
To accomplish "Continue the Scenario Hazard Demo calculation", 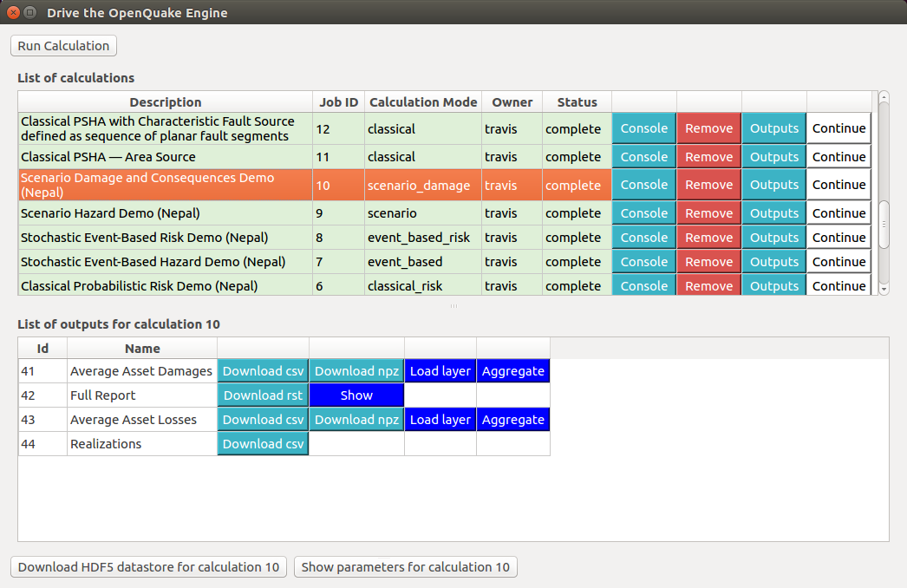I will point(838,212).
